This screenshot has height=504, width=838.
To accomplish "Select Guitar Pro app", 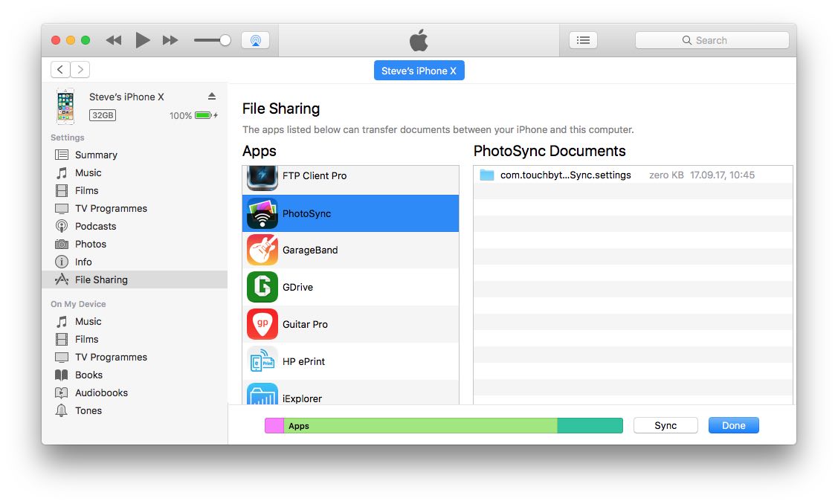I will [351, 324].
